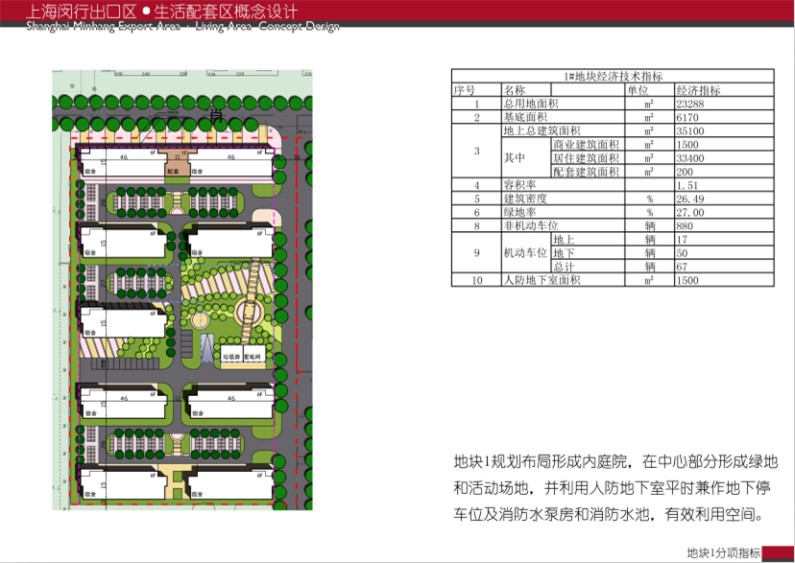
Task: Click the 垃圾房 label on the site plan
Action: click(x=229, y=356)
